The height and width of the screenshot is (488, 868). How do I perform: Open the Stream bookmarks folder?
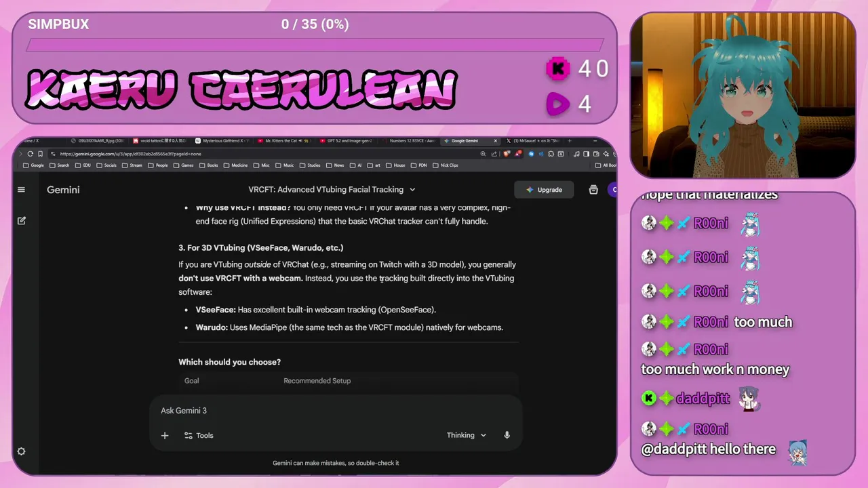[132, 165]
